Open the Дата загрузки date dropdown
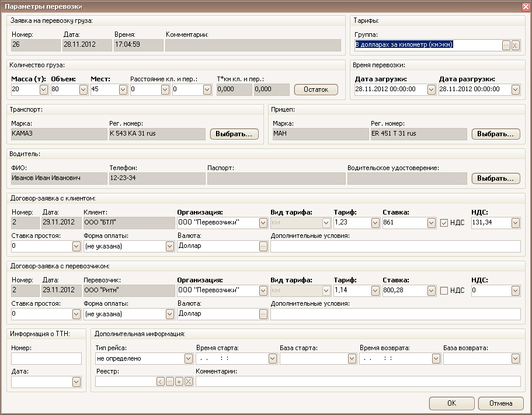Viewport: 532px width, 415px height. click(431, 89)
